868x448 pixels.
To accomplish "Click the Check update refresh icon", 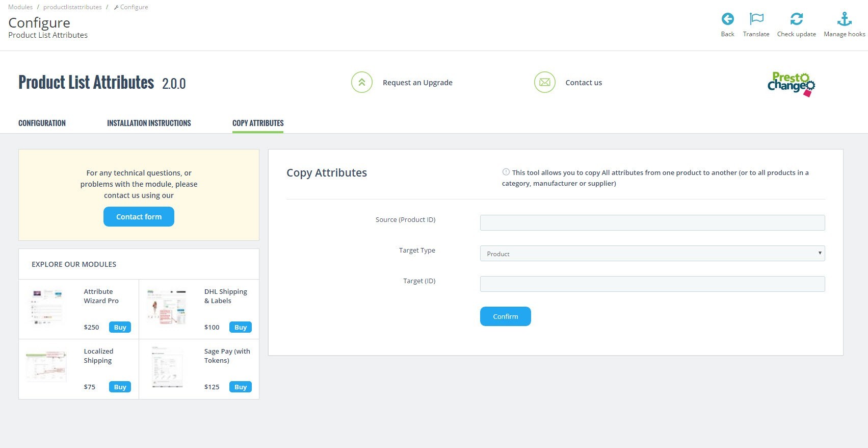I will click(796, 19).
